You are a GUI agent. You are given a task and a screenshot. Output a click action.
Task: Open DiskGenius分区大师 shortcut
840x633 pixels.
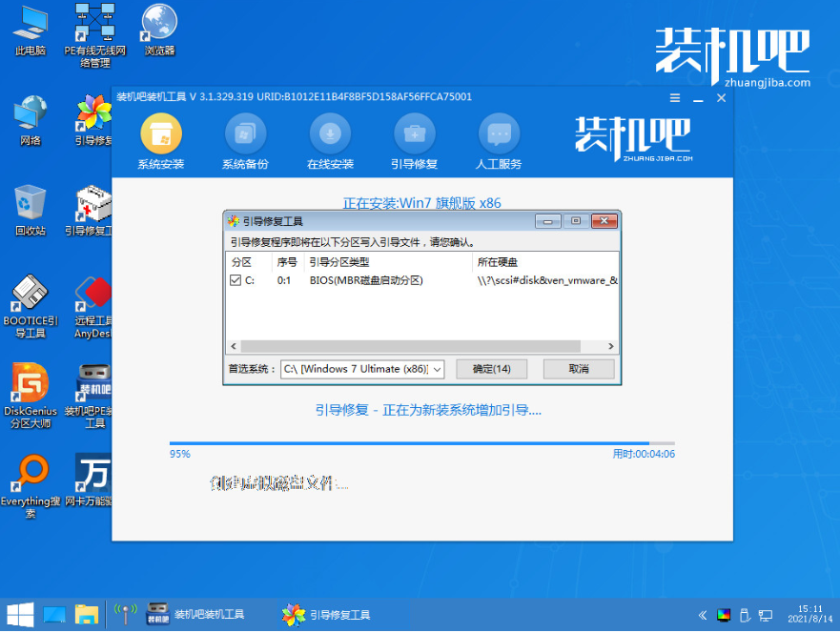pos(31,397)
